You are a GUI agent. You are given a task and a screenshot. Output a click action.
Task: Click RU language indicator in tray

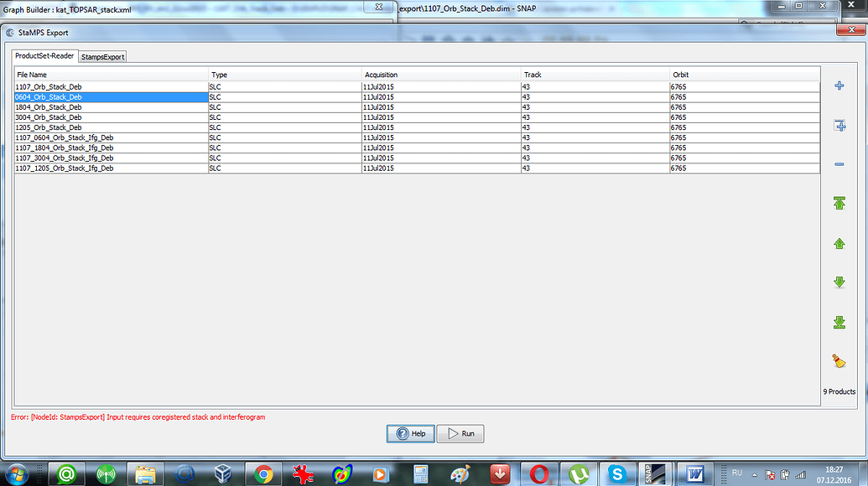(737, 473)
